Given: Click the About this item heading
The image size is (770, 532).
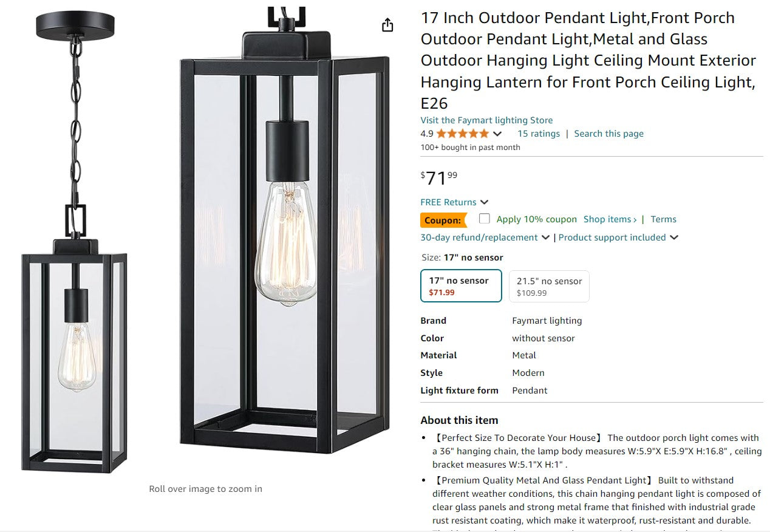Looking at the screenshot, I should (458, 420).
